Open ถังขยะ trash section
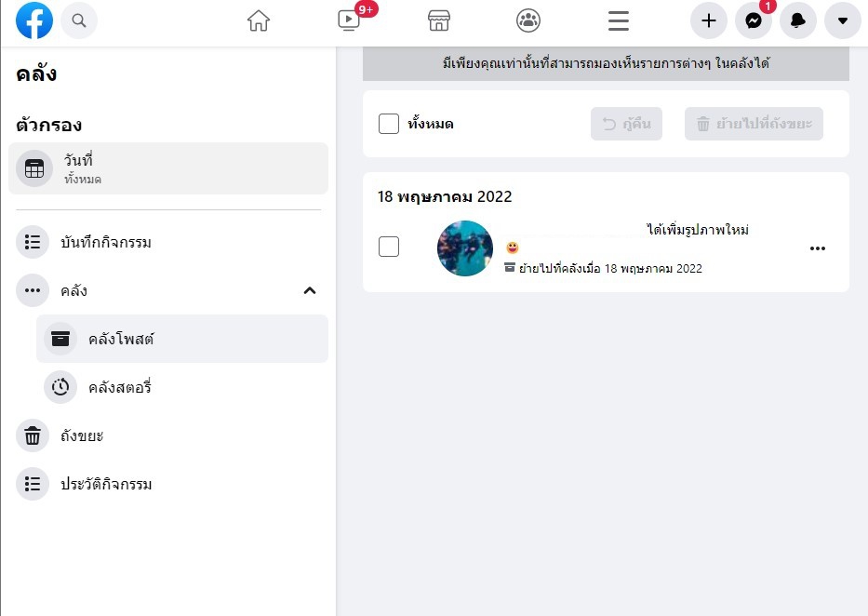 tap(168, 435)
